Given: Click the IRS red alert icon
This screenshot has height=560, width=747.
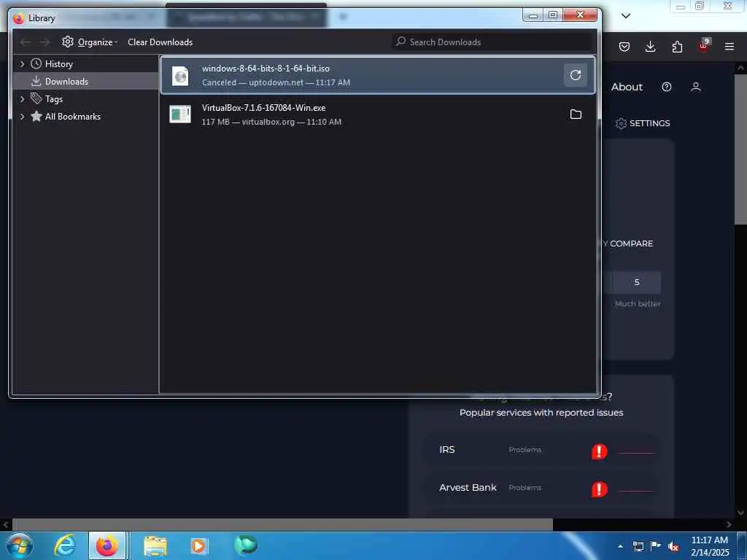Looking at the screenshot, I should [x=599, y=451].
